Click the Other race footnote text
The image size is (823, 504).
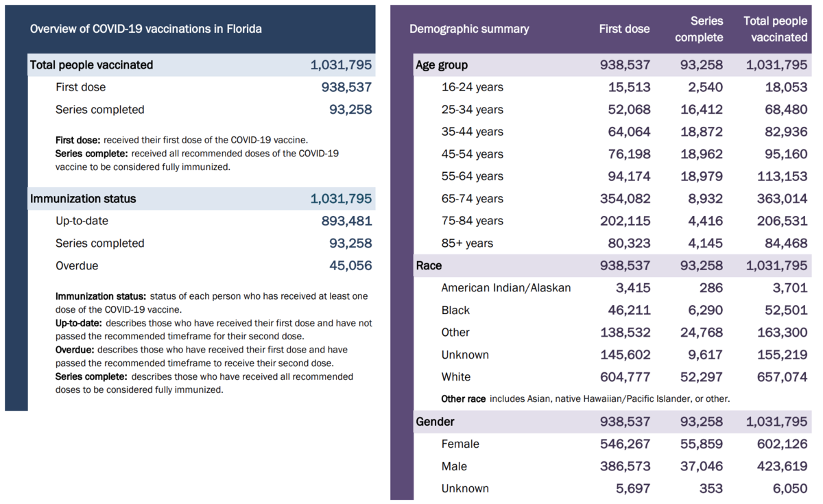tap(585, 398)
